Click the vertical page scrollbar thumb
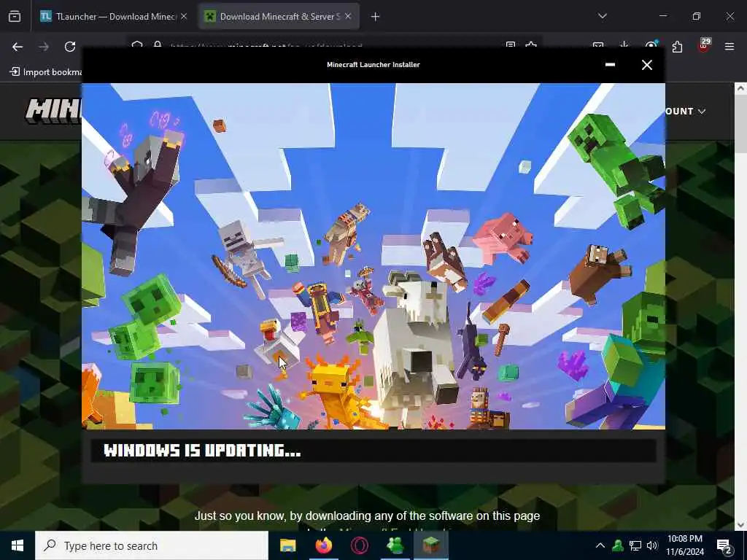 click(x=740, y=124)
